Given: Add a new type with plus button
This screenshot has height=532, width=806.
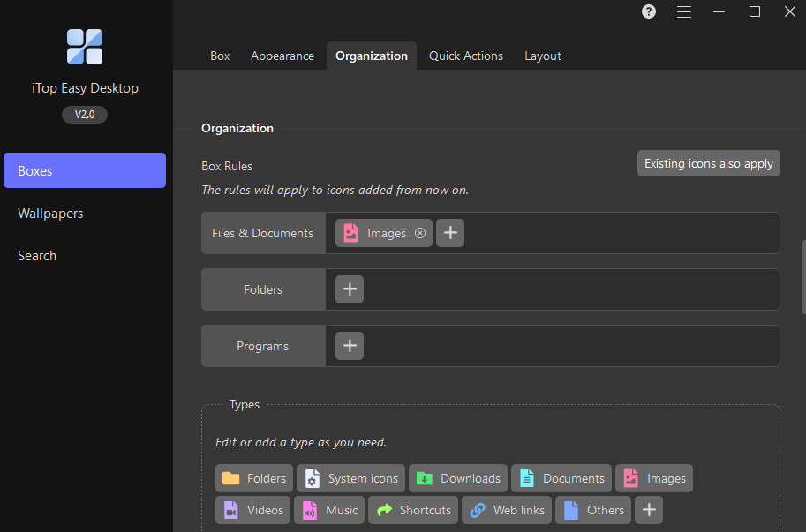Looking at the screenshot, I should 649,510.
